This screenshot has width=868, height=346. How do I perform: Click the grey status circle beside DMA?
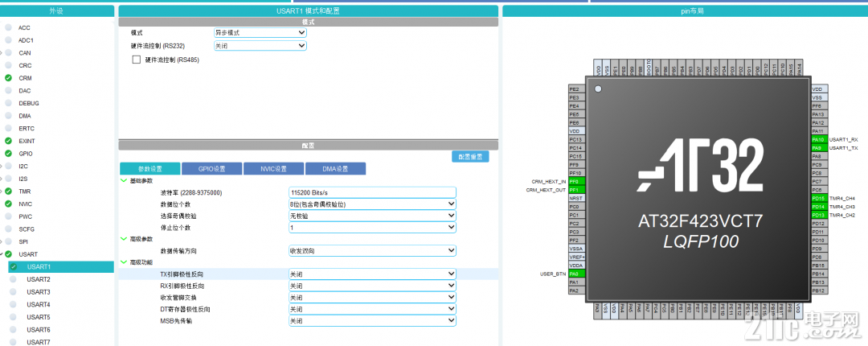click(8, 116)
